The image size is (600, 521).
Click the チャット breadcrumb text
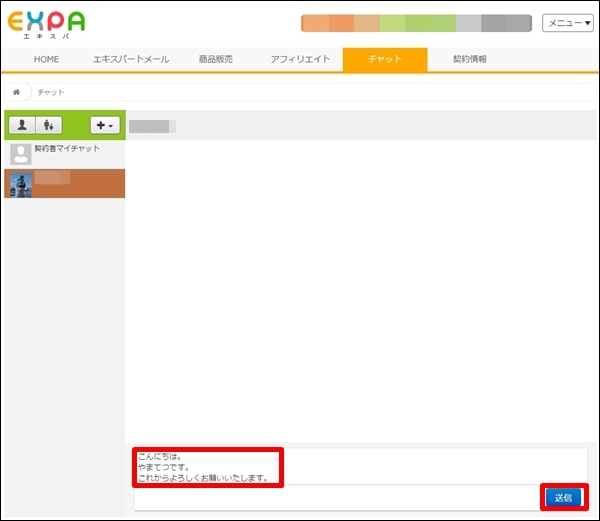pos(51,92)
